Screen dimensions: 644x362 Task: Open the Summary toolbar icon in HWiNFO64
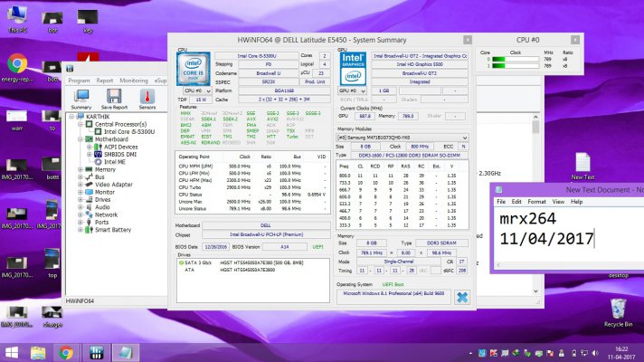pos(81,99)
